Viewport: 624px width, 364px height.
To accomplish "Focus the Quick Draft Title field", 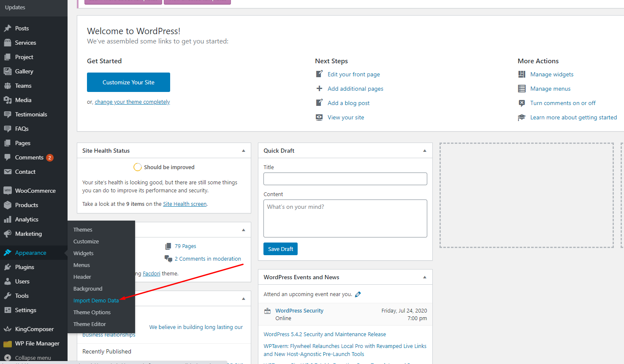I will (345, 179).
